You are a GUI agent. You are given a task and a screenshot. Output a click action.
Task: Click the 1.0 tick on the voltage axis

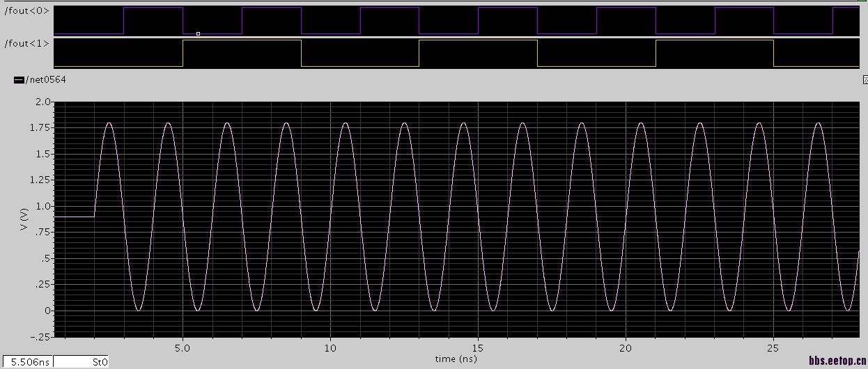[x=42, y=206]
